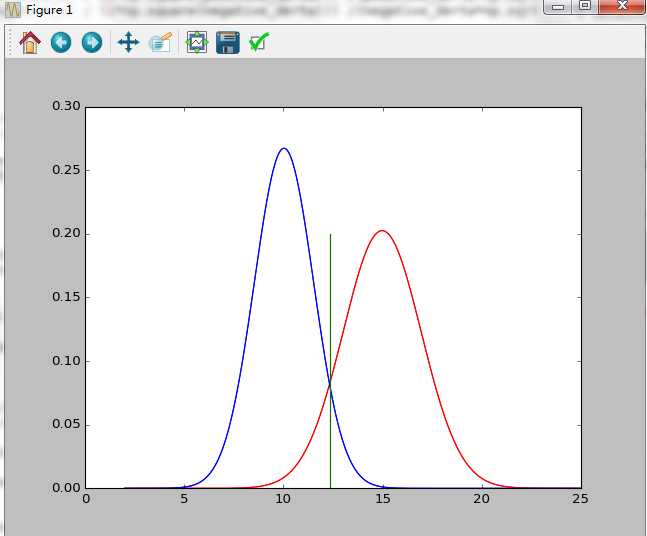The height and width of the screenshot is (536, 647).
Task: Click the y-axis label 0.30
Action: click(66, 106)
